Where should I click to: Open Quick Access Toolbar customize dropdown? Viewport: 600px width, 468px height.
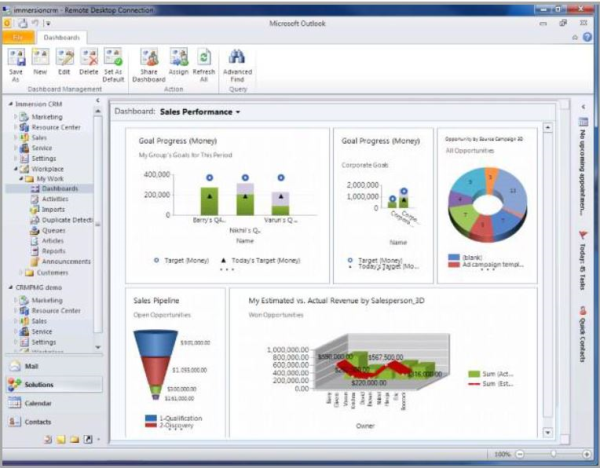pos(48,23)
